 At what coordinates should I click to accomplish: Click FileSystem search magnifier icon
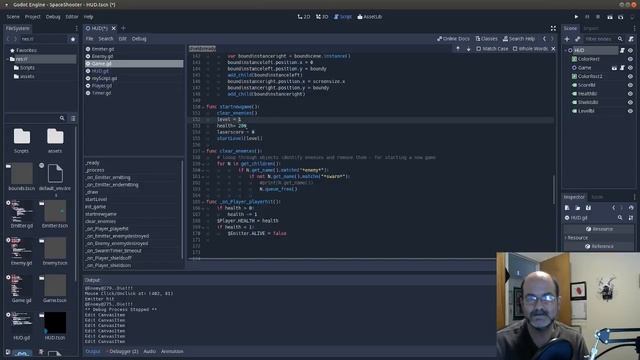tap(62, 118)
